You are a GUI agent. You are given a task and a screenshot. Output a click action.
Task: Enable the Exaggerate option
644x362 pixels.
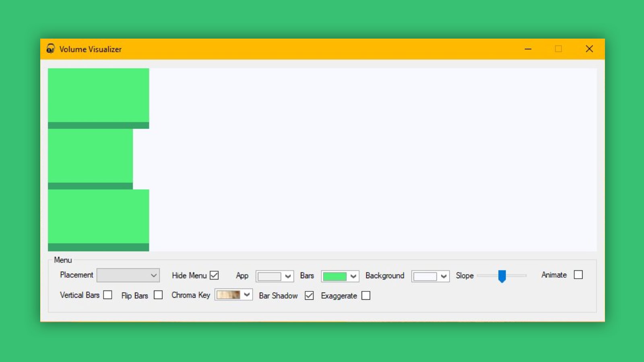pyautogui.click(x=366, y=296)
